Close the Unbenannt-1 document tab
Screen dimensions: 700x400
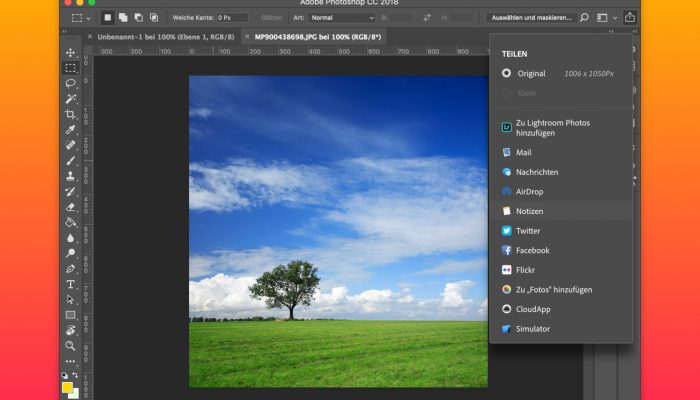tap(90, 37)
